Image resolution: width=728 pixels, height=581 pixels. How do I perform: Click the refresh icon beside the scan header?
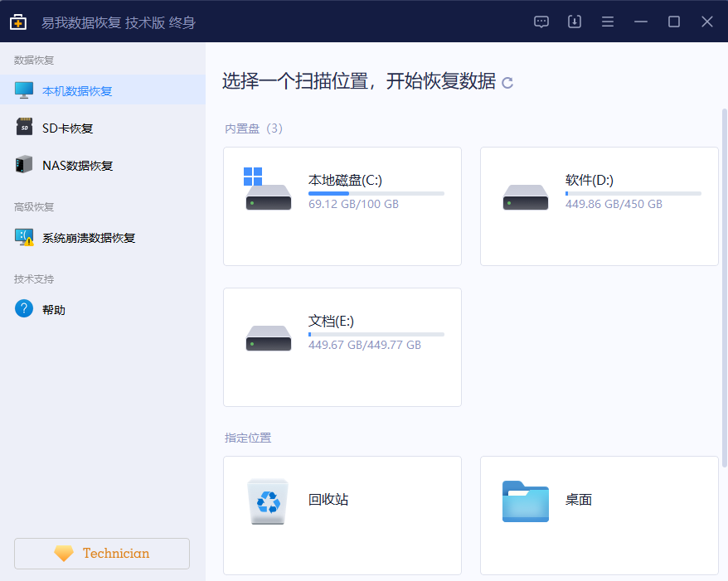click(x=507, y=83)
